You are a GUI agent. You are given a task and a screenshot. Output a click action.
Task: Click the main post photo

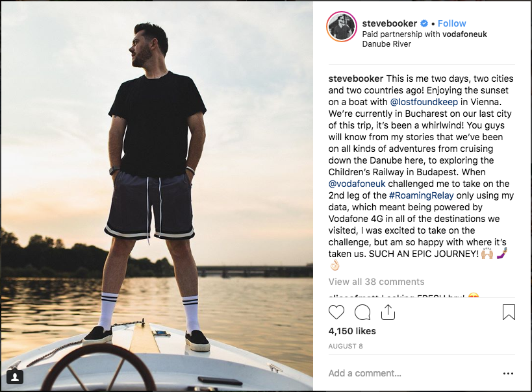pos(156,195)
